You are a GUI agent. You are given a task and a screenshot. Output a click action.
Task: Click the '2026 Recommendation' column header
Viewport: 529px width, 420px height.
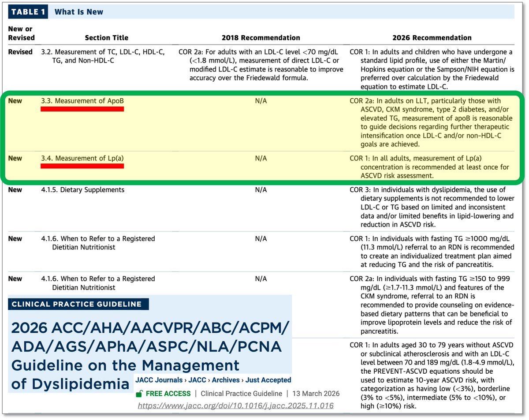[x=432, y=38]
